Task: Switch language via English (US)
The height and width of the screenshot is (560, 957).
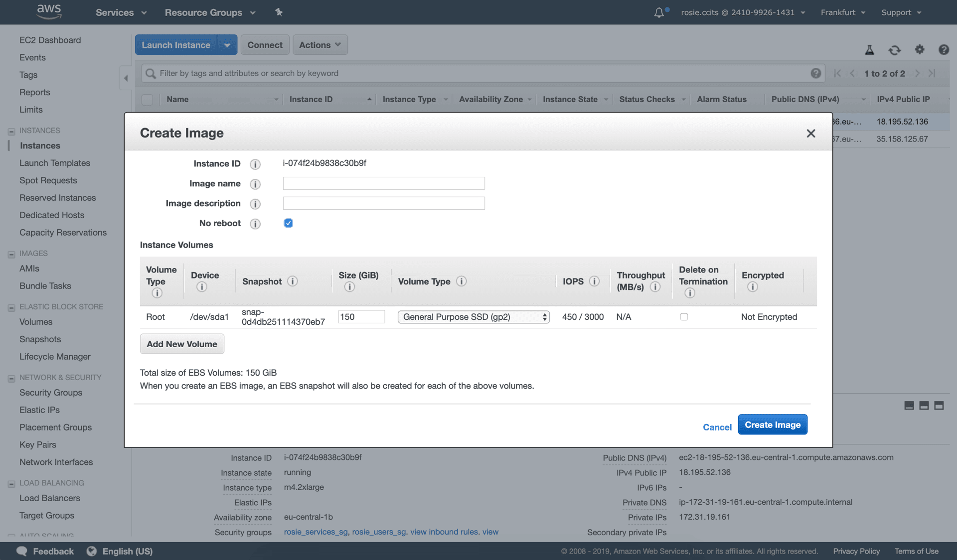Action: (128, 551)
